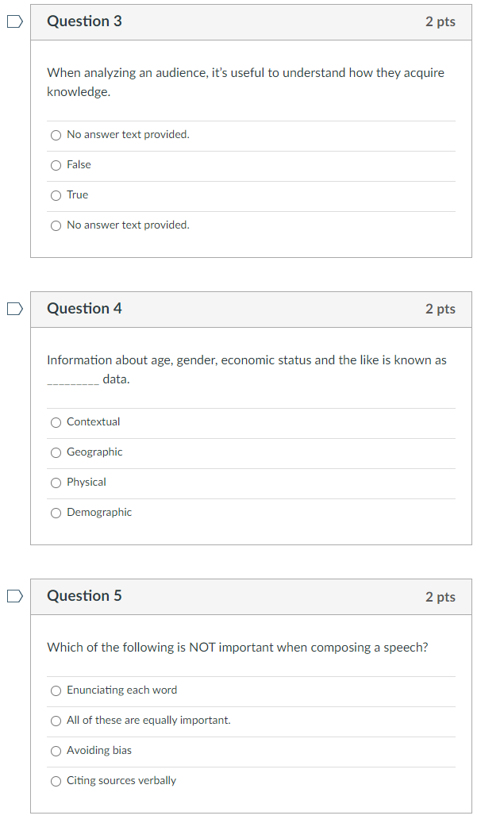Select the last 'No answer text provided' option

(x=56, y=225)
